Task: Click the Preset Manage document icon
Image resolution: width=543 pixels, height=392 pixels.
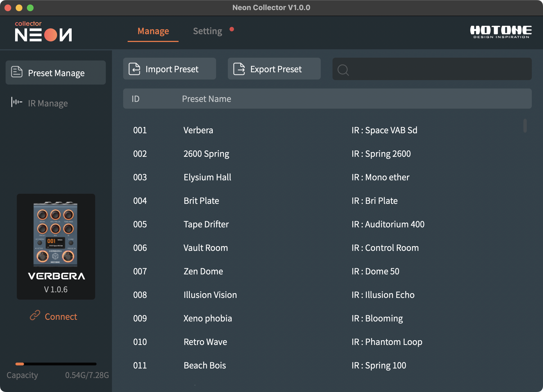Action: [17, 72]
